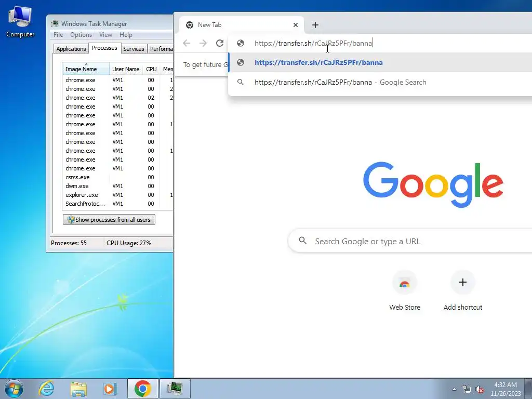Viewport: 532px width, 399px height.
Task: Click the Chrome taskbar button
Action: (x=142, y=389)
